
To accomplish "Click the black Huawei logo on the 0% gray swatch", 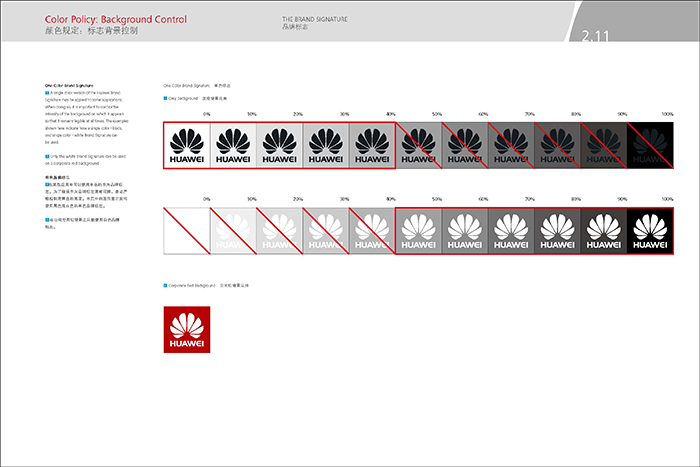I will (x=187, y=146).
